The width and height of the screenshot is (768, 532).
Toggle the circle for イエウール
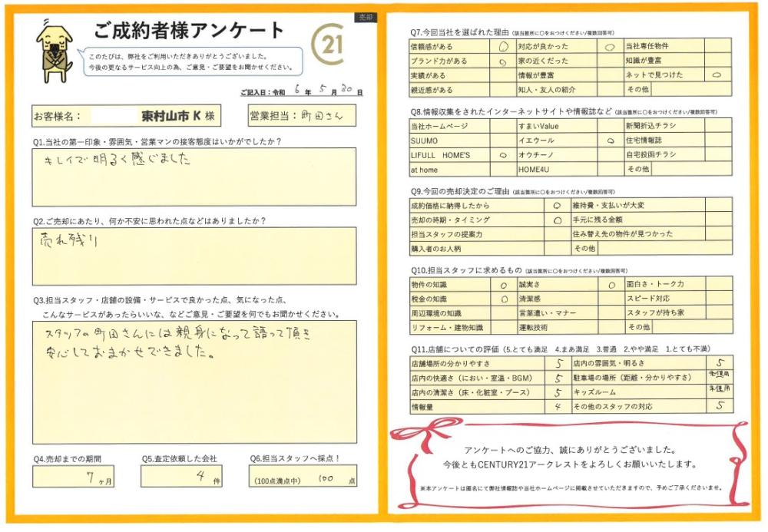click(610, 140)
